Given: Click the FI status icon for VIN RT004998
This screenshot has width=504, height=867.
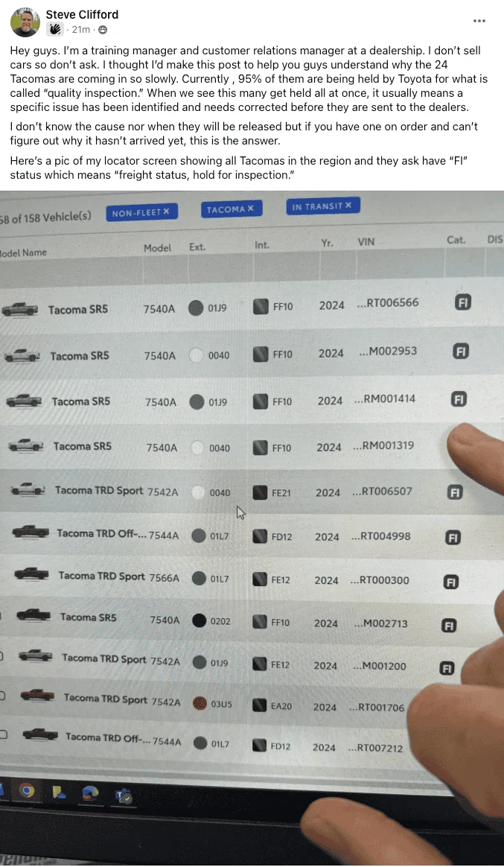Looking at the screenshot, I should (452, 538).
